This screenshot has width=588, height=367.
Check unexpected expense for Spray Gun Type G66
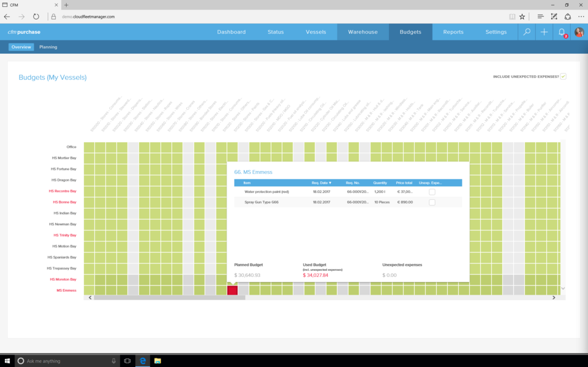[x=432, y=202]
